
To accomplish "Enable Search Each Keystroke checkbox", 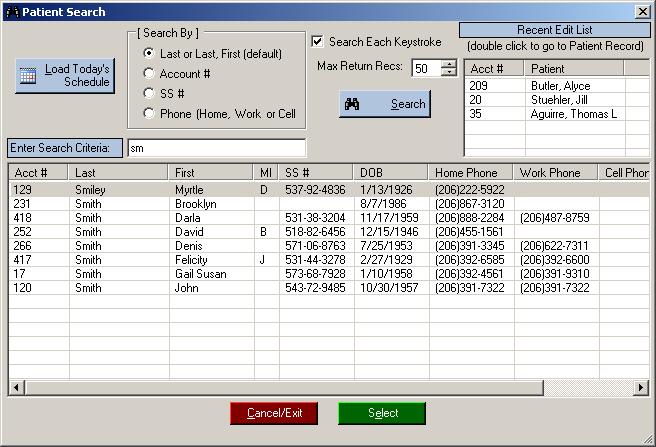I will pyautogui.click(x=318, y=42).
